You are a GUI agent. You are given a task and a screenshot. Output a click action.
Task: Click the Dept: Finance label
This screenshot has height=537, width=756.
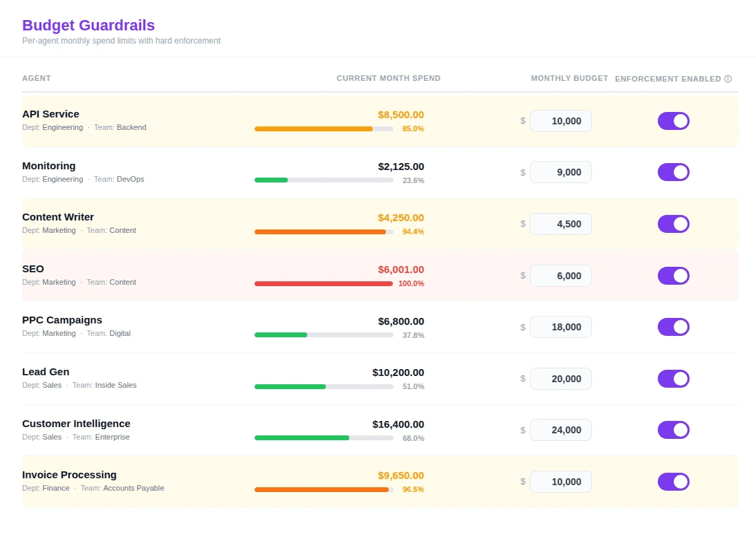pyautogui.click(x=46, y=489)
